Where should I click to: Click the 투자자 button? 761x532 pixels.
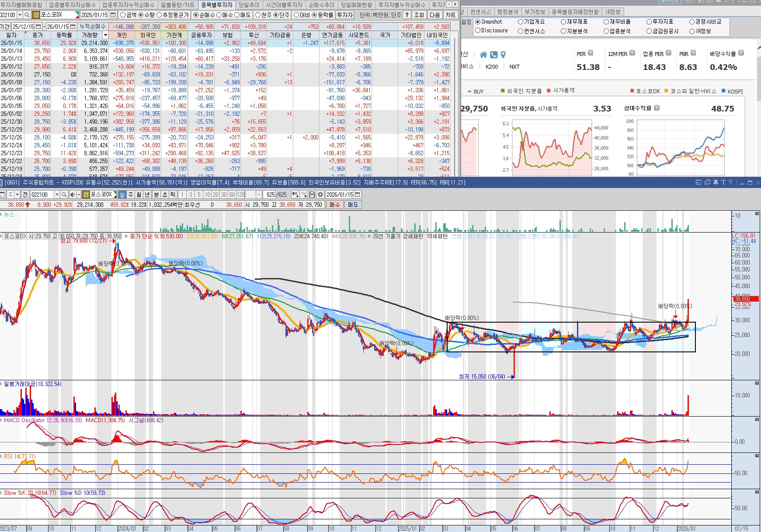pos(345,15)
